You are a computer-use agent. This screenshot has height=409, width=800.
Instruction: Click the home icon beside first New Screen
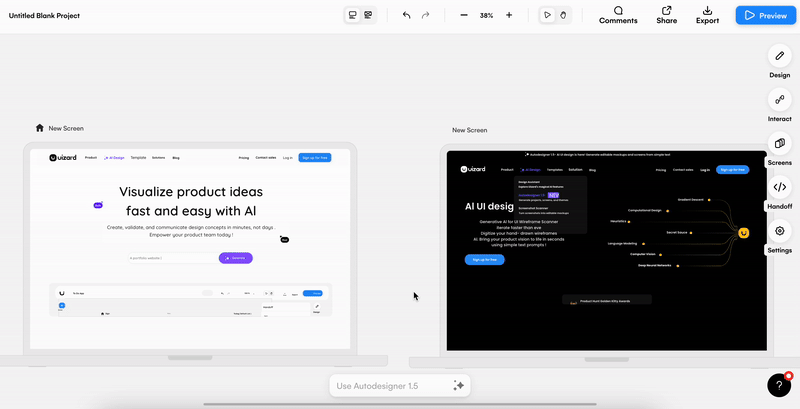coord(40,128)
